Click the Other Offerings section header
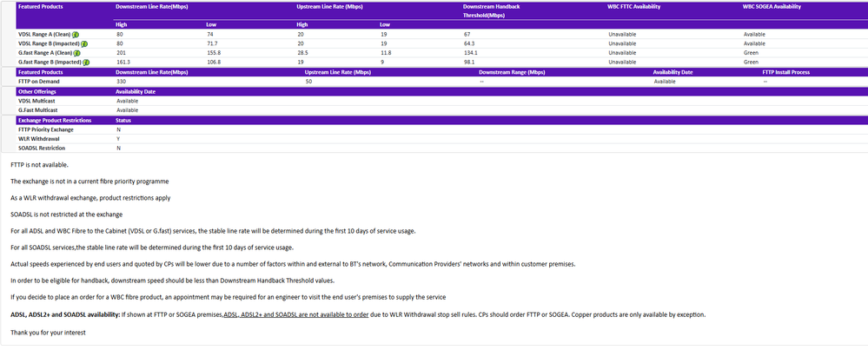The image size is (868, 350). [38, 91]
